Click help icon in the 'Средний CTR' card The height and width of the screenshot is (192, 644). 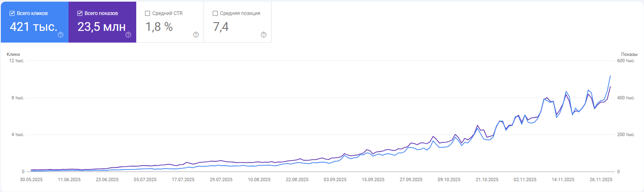(196, 35)
